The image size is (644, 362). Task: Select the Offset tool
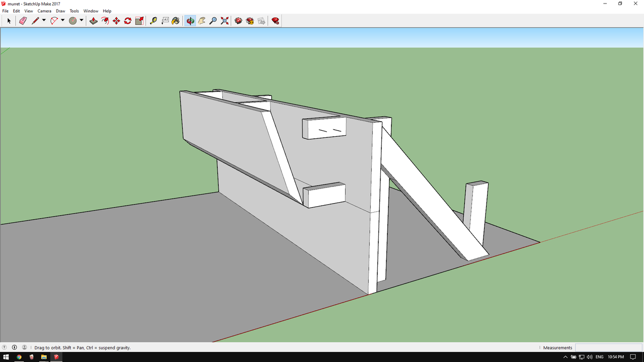click(105, 21)
